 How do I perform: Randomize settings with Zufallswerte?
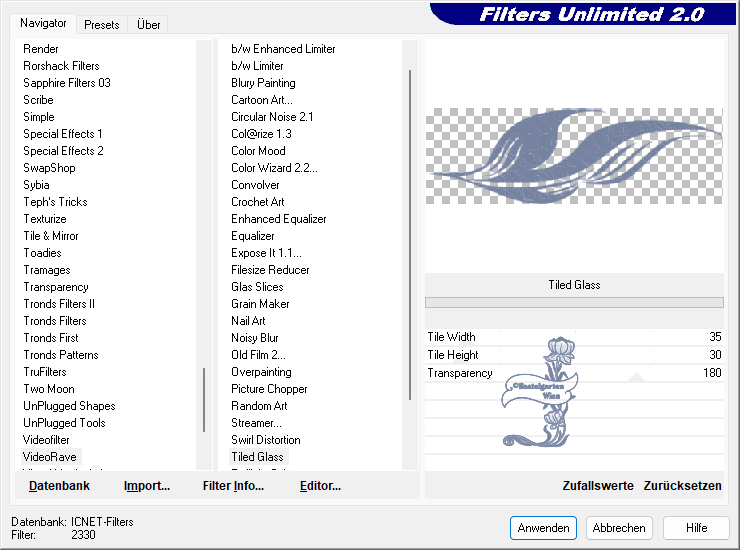pos(598,486)
